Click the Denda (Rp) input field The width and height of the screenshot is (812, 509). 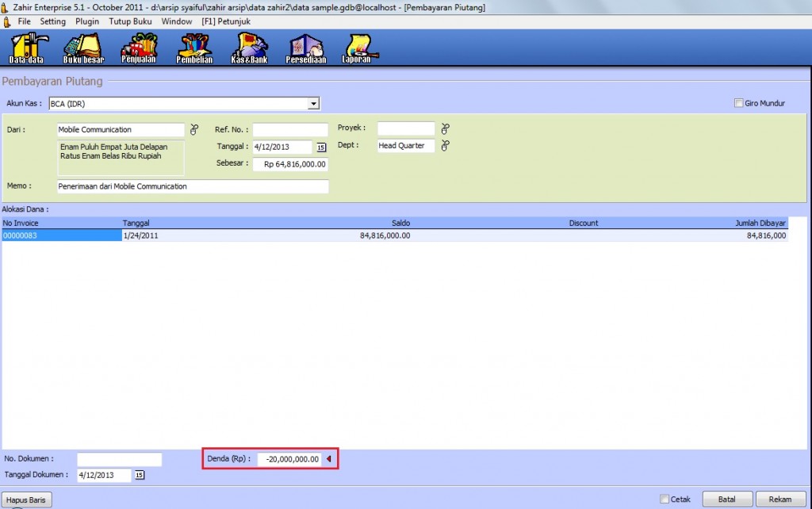(x=290, y=459)
